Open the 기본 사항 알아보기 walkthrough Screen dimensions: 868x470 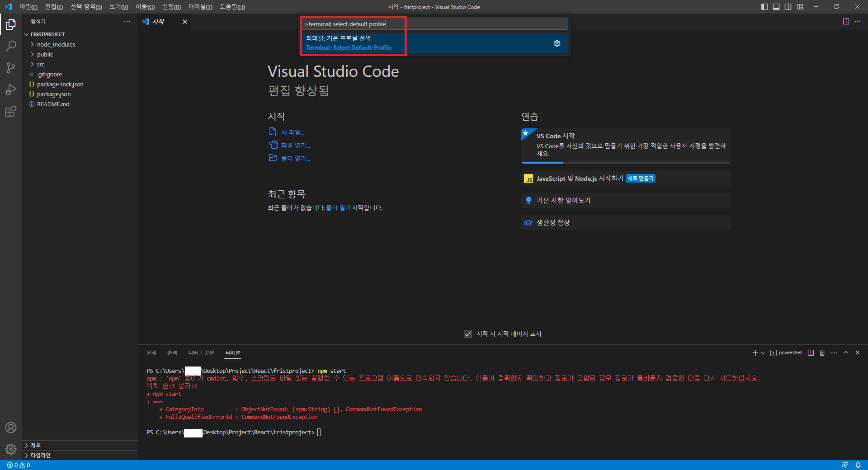click(x=626, y=200)
